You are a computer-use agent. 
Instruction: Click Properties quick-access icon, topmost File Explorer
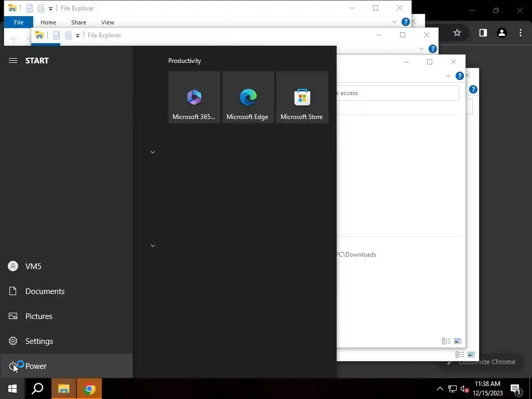point(30,8)
